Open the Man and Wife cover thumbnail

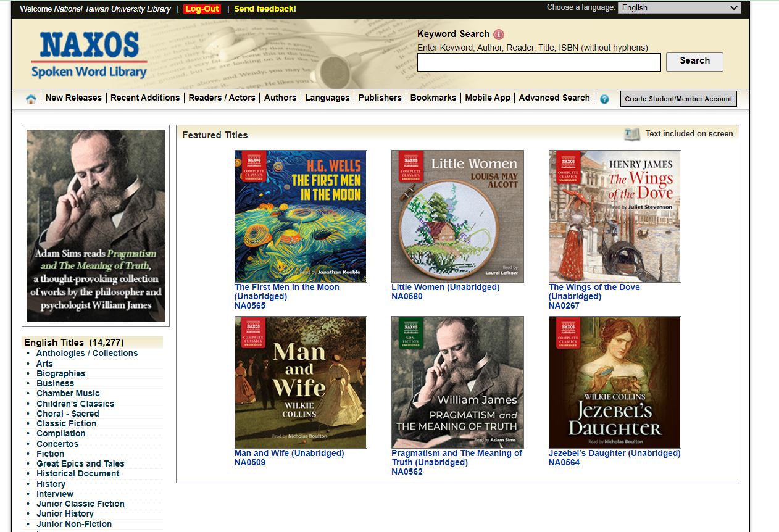(x=301, y=383)
